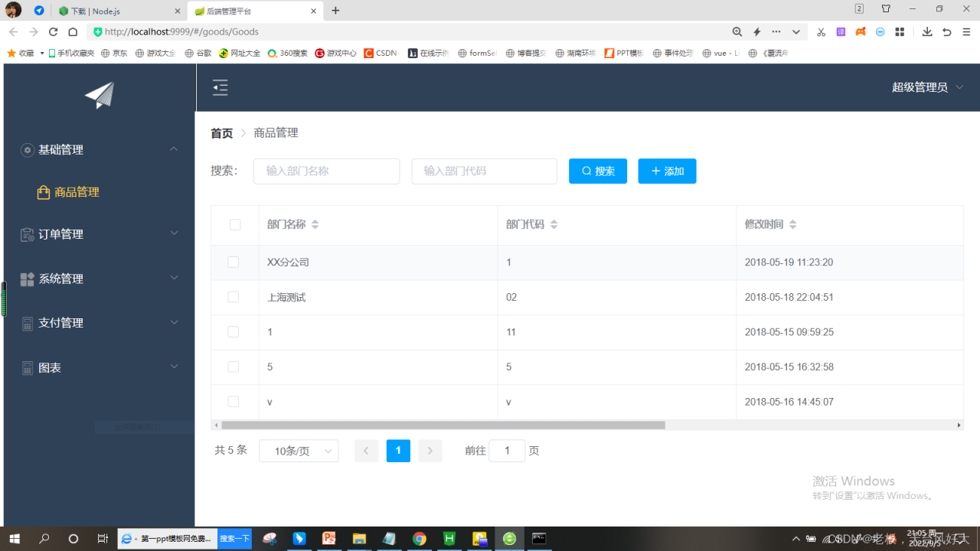Open a new browser tab

(x=335, y=11)
